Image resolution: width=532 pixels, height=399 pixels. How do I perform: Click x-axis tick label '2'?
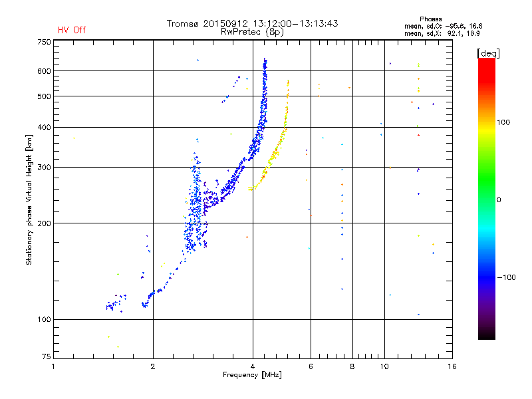point(153,366)
